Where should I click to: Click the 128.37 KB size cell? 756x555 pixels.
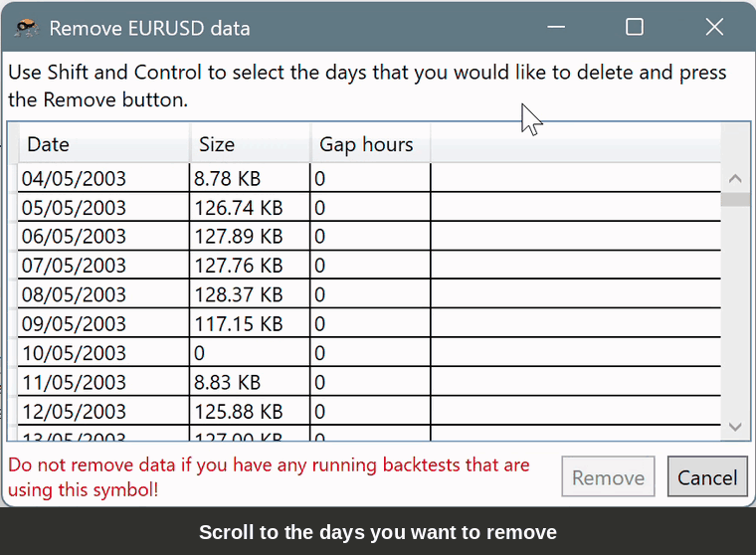click(250, 294)
